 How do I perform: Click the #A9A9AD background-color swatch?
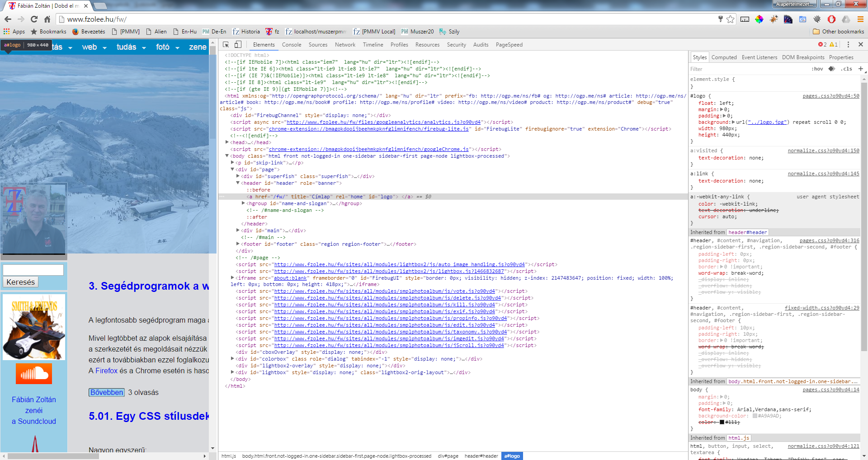[755, 416]
